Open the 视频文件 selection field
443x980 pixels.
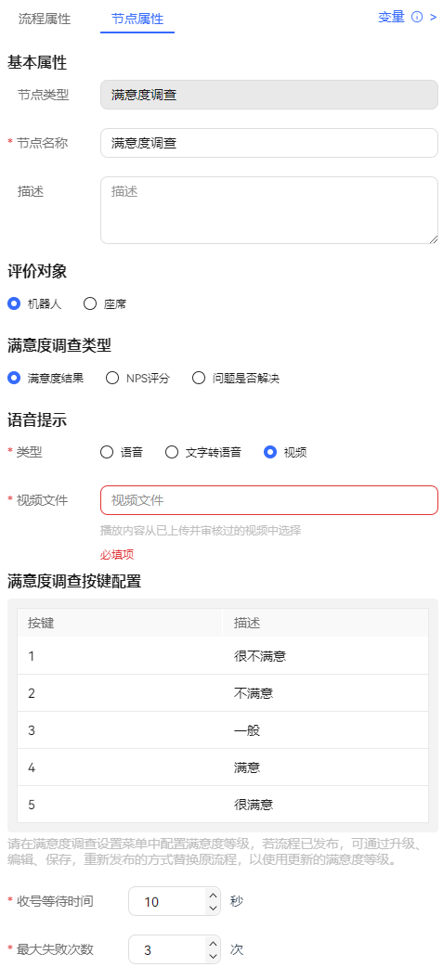tap(269, 500)
